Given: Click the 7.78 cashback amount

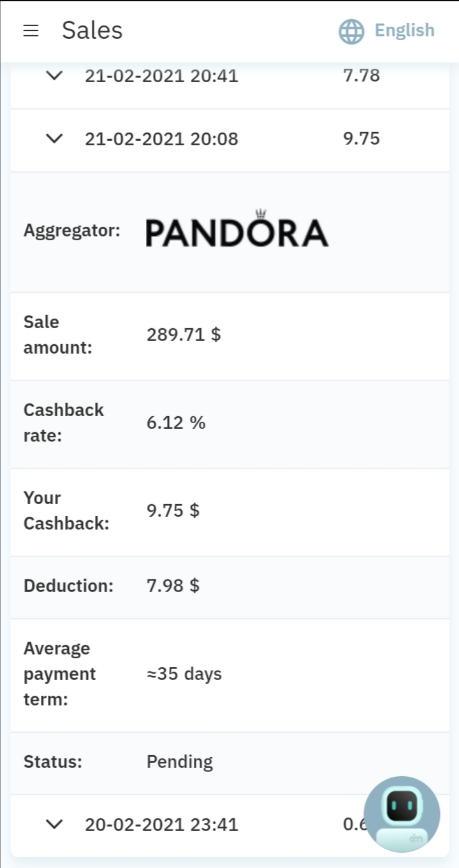Looking at the screenshot, I should 361,76.
